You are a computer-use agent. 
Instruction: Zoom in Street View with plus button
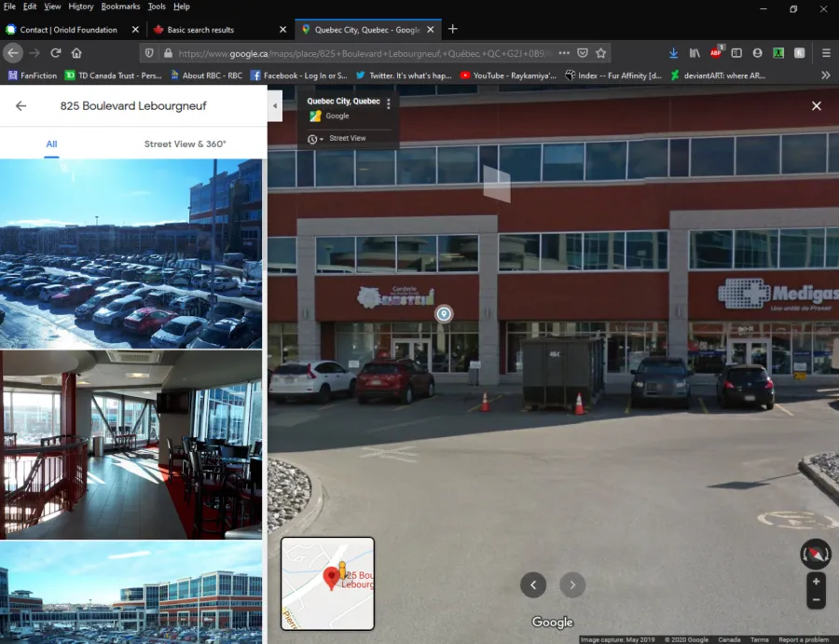pos(816,582)
